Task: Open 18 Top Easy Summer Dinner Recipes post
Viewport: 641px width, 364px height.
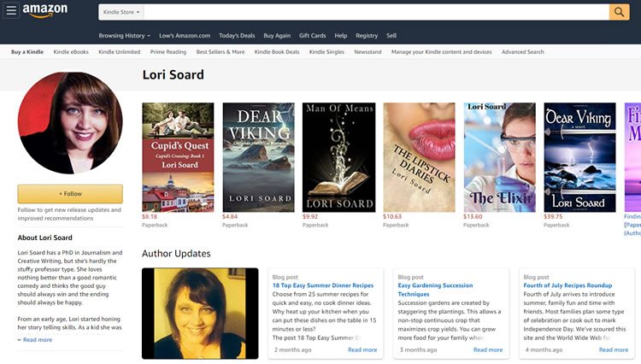Action: coord(323,285)
